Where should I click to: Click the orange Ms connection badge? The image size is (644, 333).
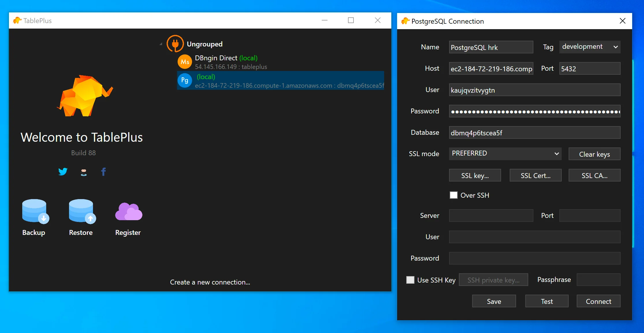click(x=185, y=62)
